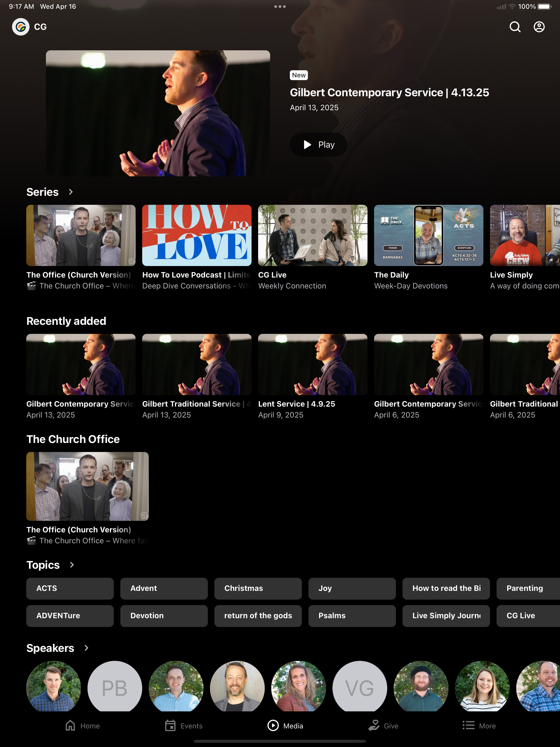Image resolution: width=560 pixels, height=747 pixels.
Task: Open the Give tab
Action: (383, 725)
